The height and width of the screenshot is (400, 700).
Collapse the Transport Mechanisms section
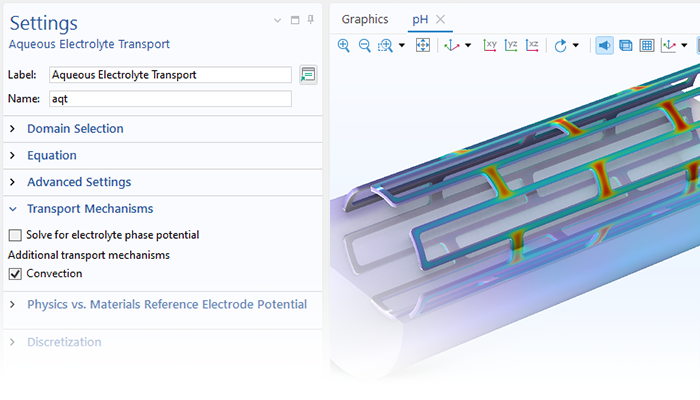(x=12, y=209)
